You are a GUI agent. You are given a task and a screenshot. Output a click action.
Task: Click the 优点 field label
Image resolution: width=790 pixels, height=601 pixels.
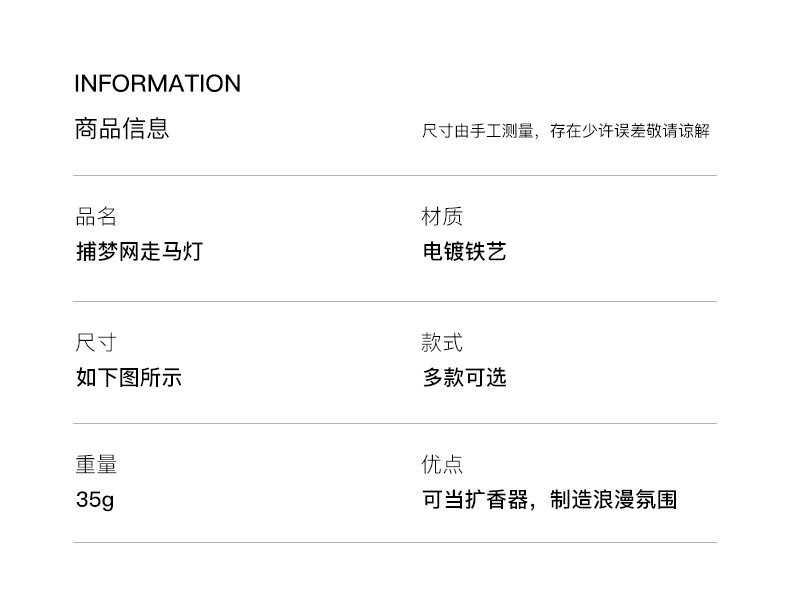tap(442, 465)
